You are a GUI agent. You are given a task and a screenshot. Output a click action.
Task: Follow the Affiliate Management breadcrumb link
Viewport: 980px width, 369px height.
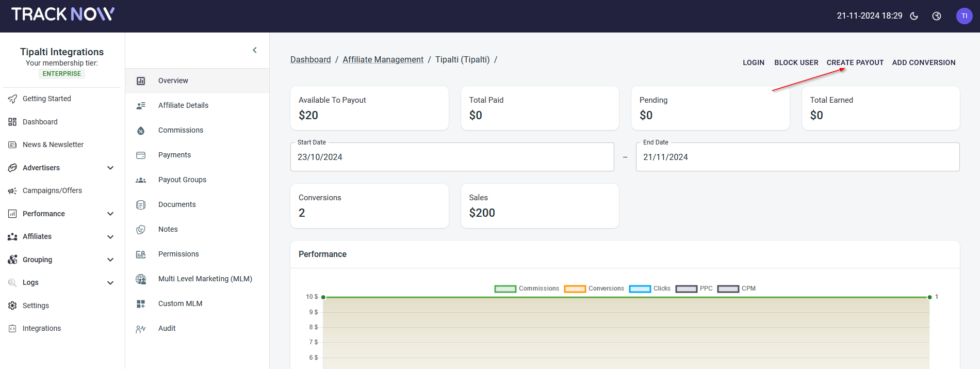[383, 60]
